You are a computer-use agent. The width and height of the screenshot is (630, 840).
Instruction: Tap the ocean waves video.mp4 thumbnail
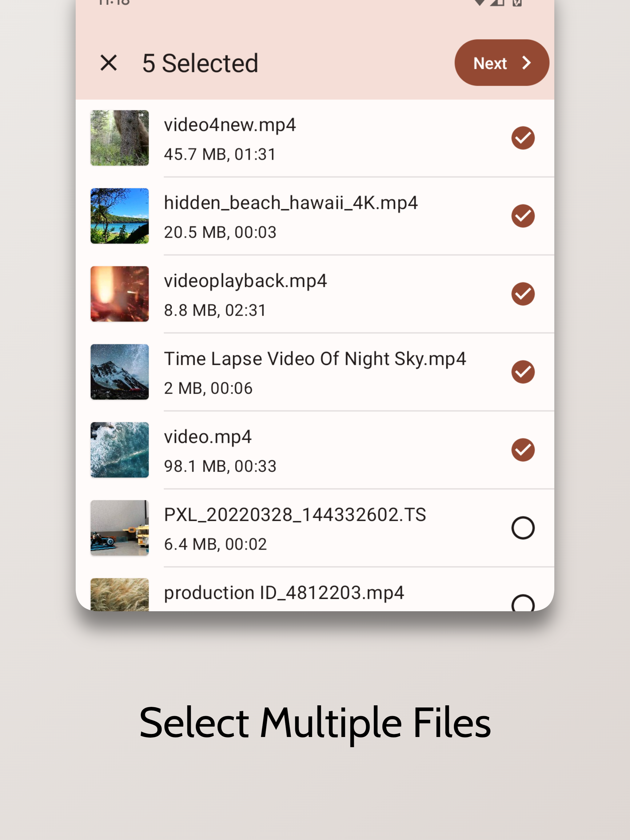coord(120,450)
